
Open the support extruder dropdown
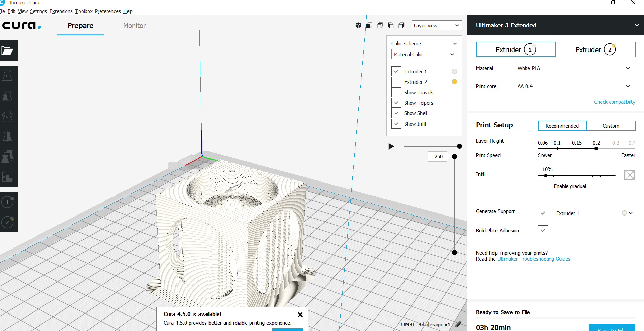point(594,213)
